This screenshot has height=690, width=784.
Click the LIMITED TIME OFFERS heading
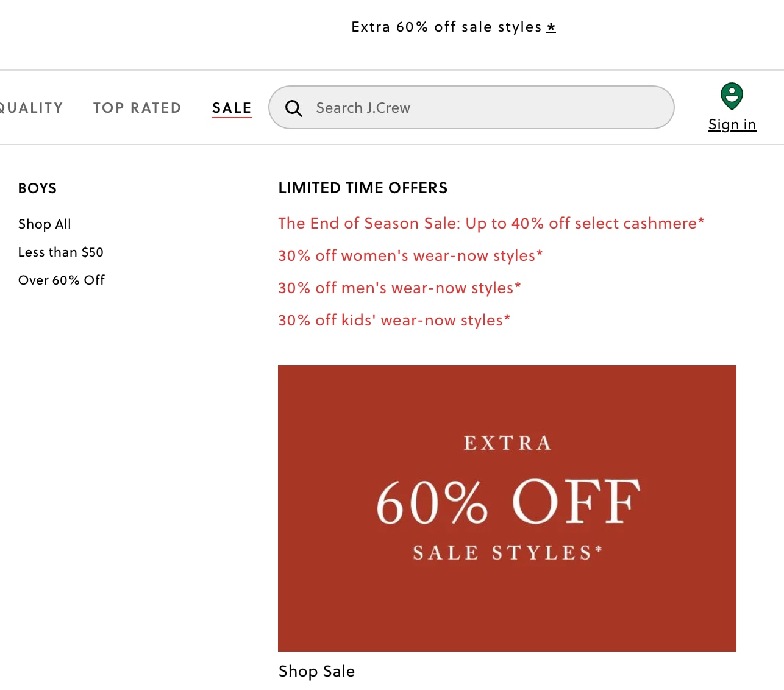[x=363, y=188]
